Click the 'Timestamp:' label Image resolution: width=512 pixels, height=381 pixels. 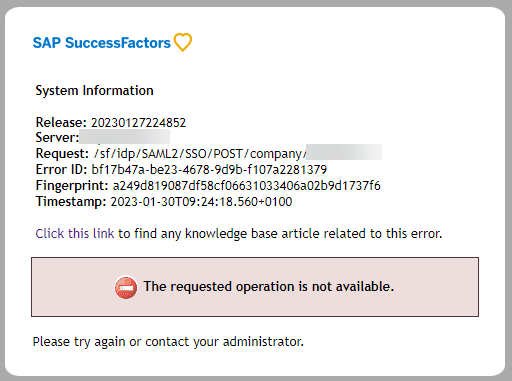pos(71,202)
